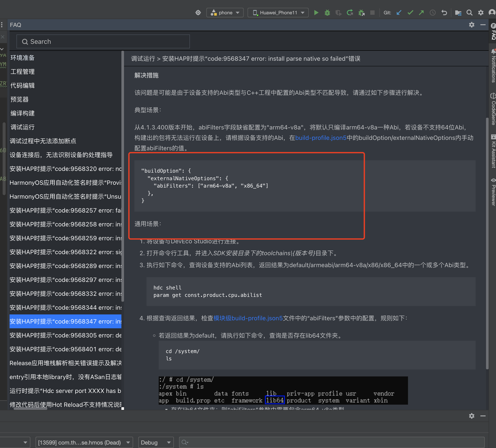The image size is (496, 448).
Task: Open FAQ for code:9568258 error
Action: [x=65, y=224]
